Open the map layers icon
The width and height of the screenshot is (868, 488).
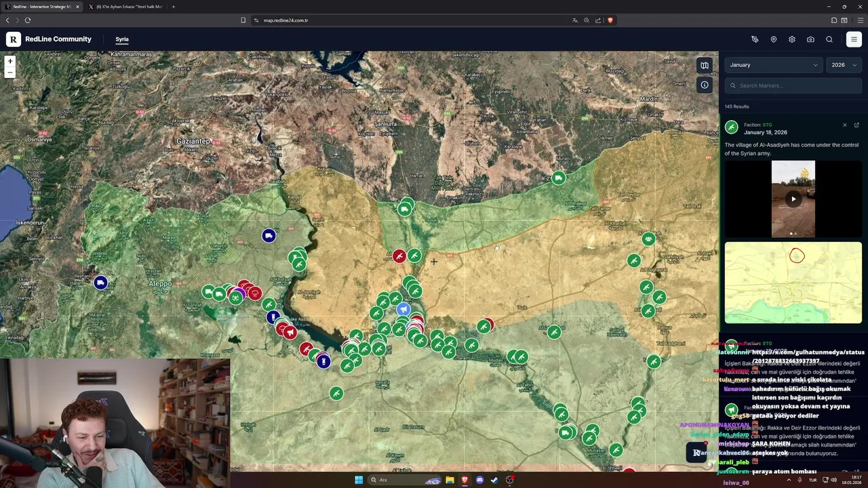705,66
